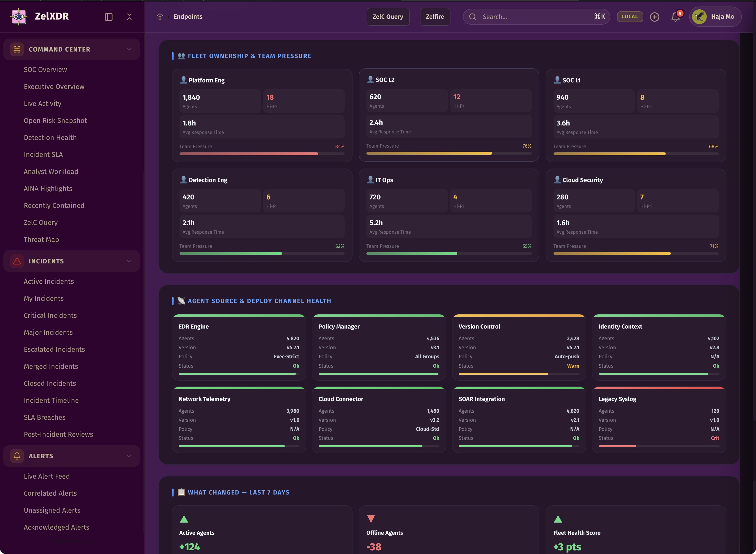Click the Incidents warning triangle icon
This screenshot has height=554, width=756.
tap(17, 261)
